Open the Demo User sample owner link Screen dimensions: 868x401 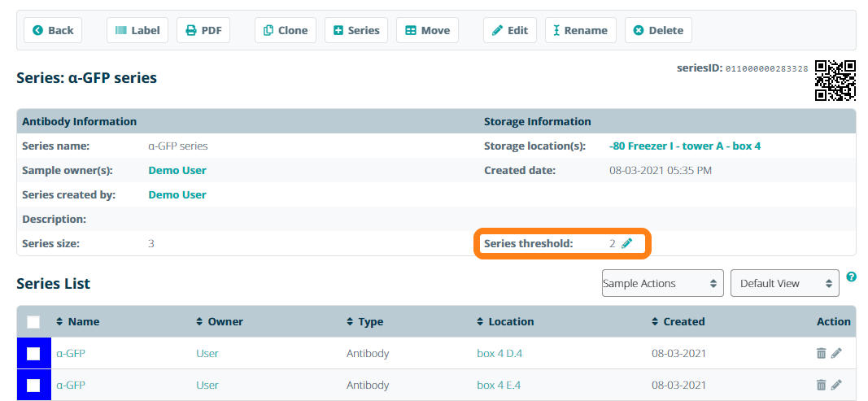coord(177,170)
